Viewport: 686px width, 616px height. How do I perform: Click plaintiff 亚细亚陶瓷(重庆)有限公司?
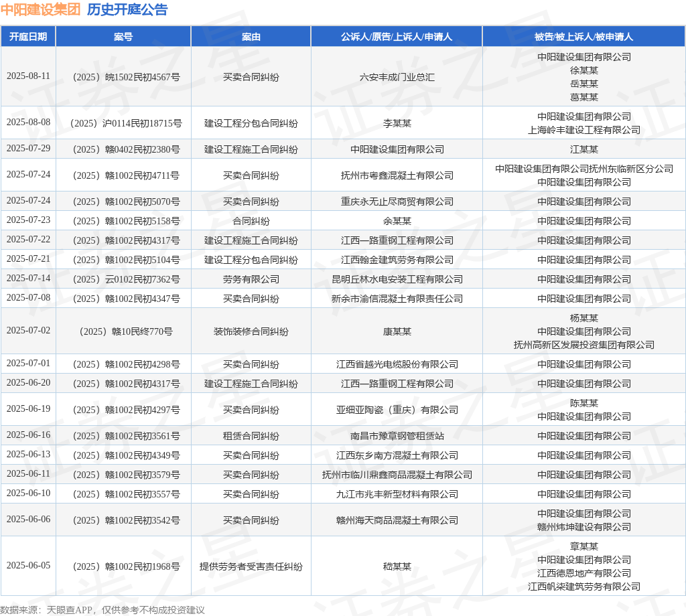point(397,410)
